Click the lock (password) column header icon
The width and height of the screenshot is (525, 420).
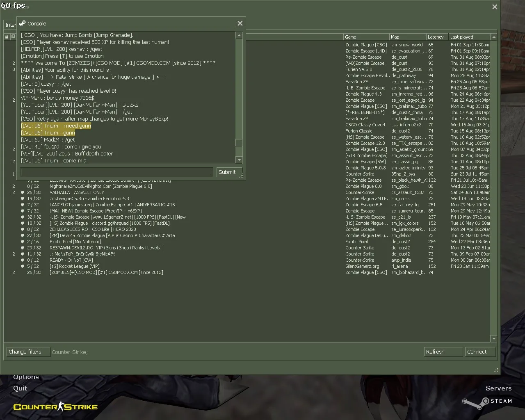click(x=7, y=37)
